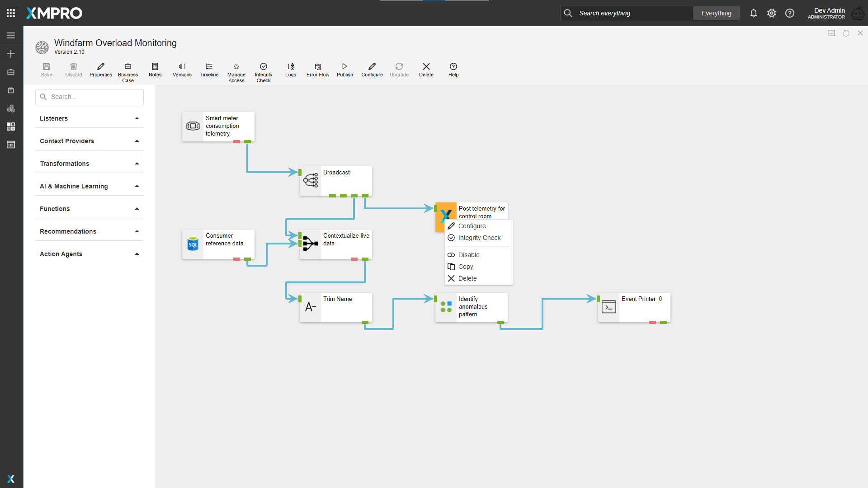This screenshot has width=868, height=488.
Task: Publish the data stream
Action: tap(344, 70)
